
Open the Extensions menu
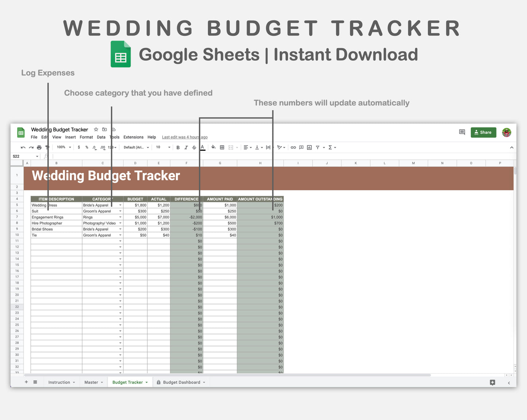pos(133,137)
